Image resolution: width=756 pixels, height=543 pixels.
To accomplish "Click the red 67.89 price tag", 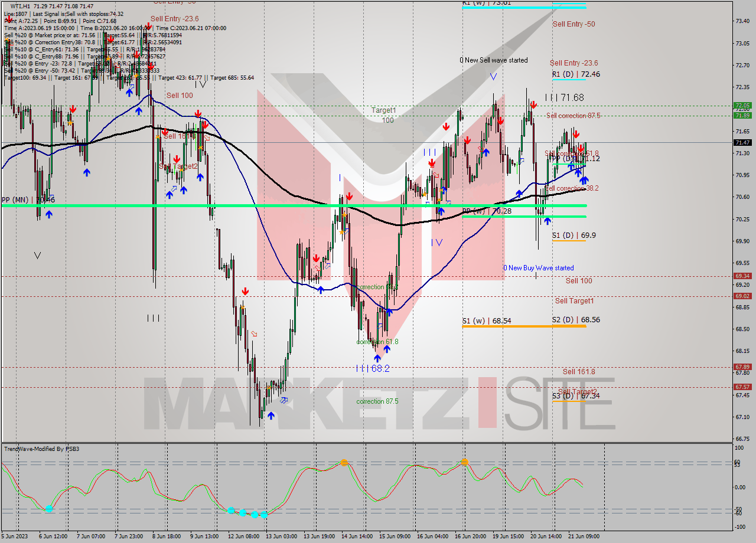I will point(742,367).
